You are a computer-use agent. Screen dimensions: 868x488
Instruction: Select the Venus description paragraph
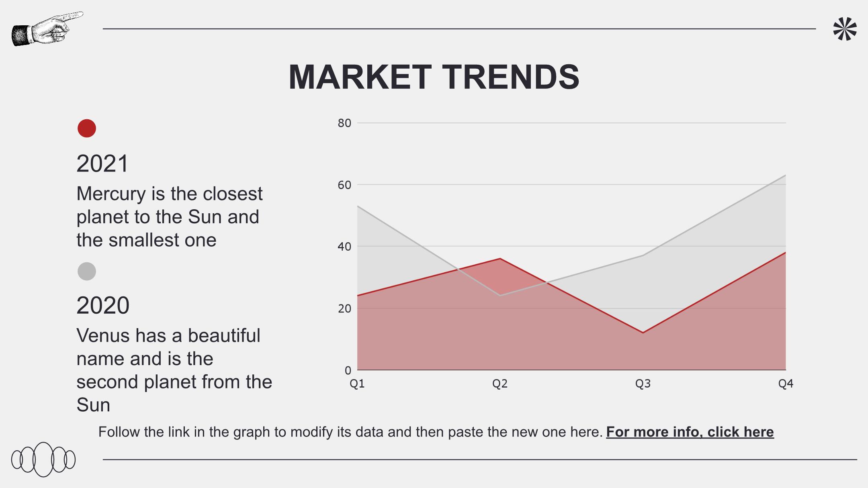click(x=174, y=370)
